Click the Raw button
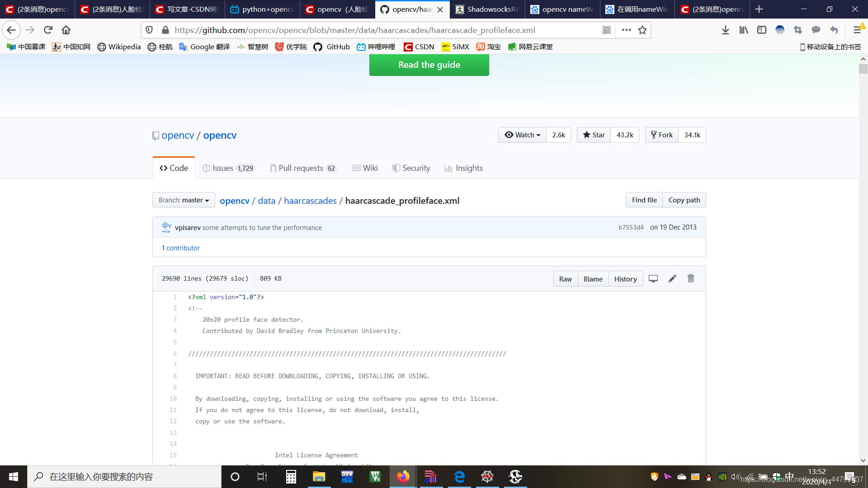868x488 pixels. click(565, 279)
